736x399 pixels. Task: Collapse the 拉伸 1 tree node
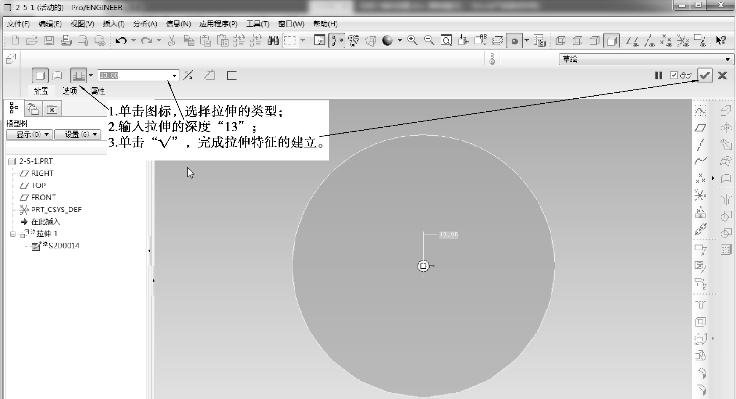(13, 234)
